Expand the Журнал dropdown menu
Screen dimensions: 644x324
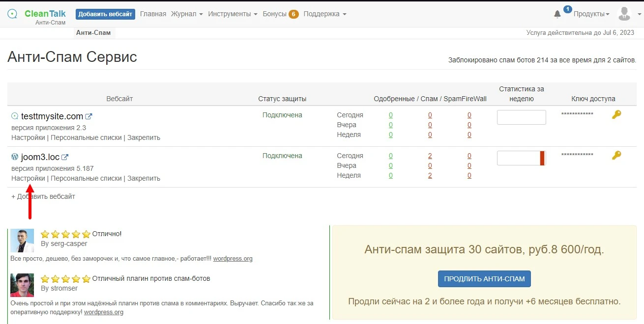pyautogui.click(x=187, y=14)
